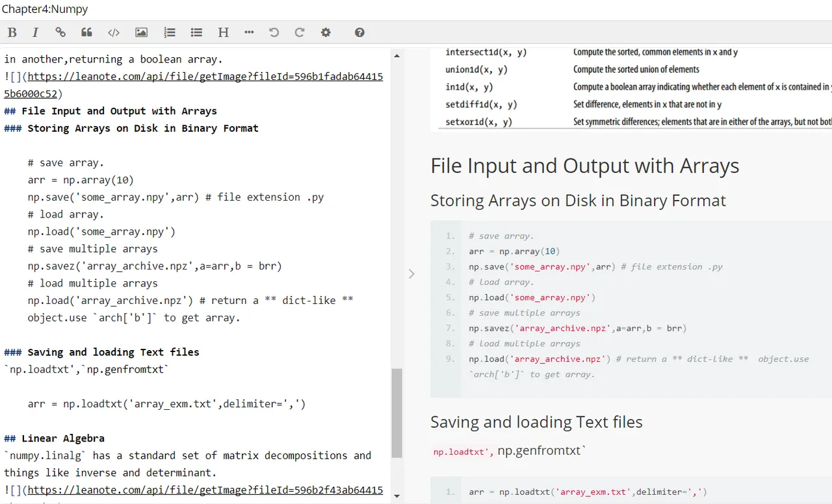Click the '## Linear Algebra' heading line

click(x=54, y=438)
